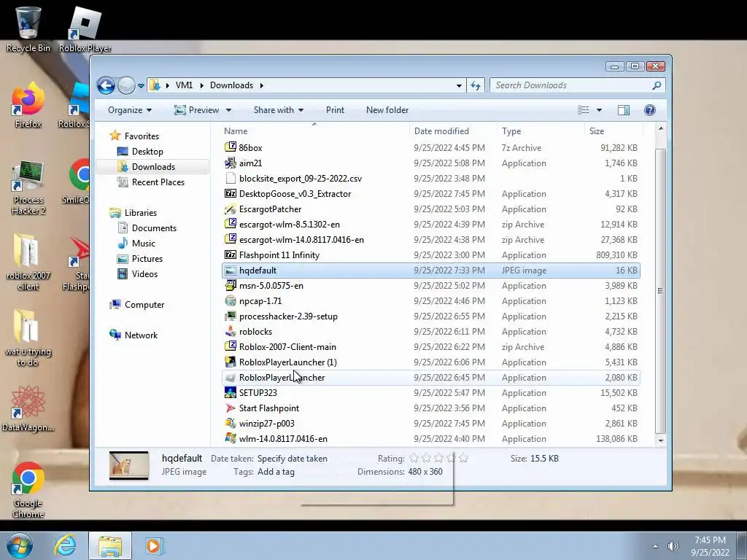747x560 pixels.
Task: Open the Preview dropdown arrow
Action: (228, 111)
